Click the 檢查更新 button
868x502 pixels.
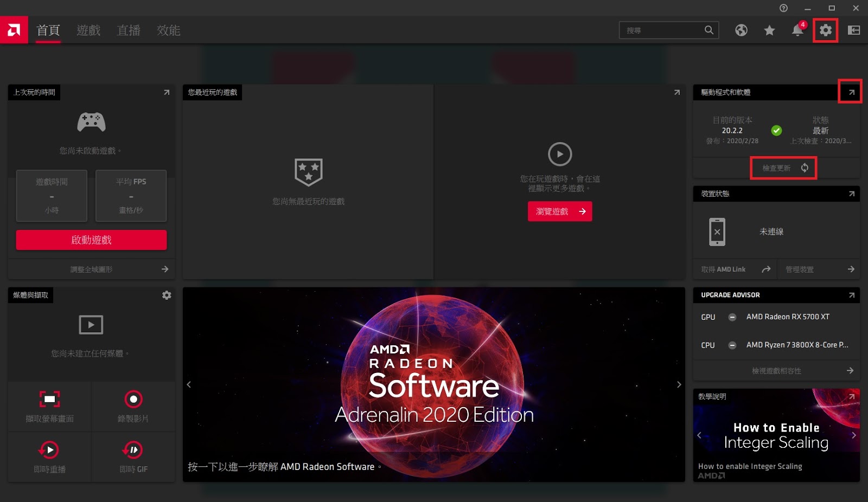click(x=783, y=168)
